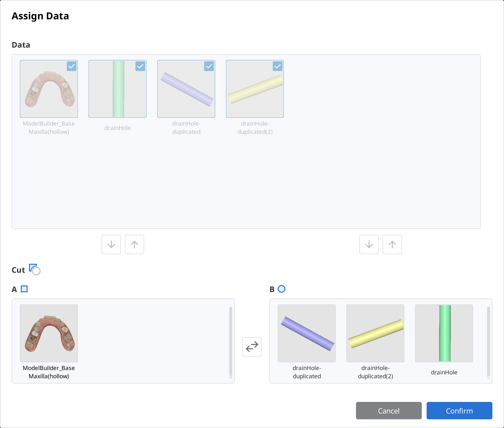Viewport: 504px width, 428px height.
Task: Click the left move-up arrow button
Action: click(134, 244)
